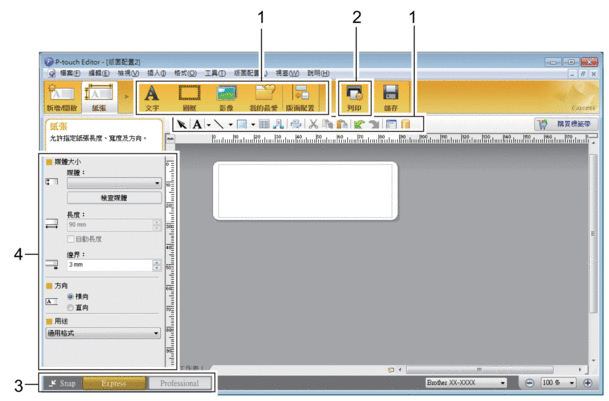Screen dimensions: 609x401
Task: Click the 邊界 3 mm margin field
Action: (x=110, y=265)
